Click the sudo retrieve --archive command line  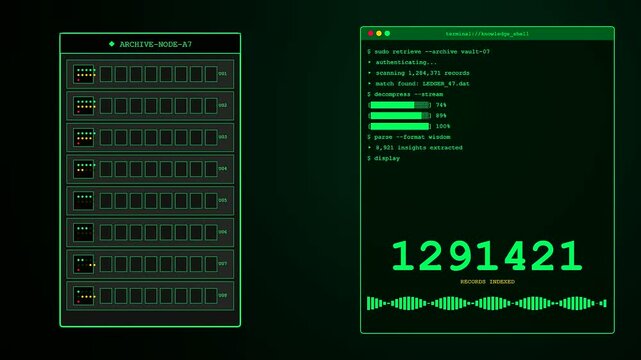pyautogui.click(x=428, y=51)
